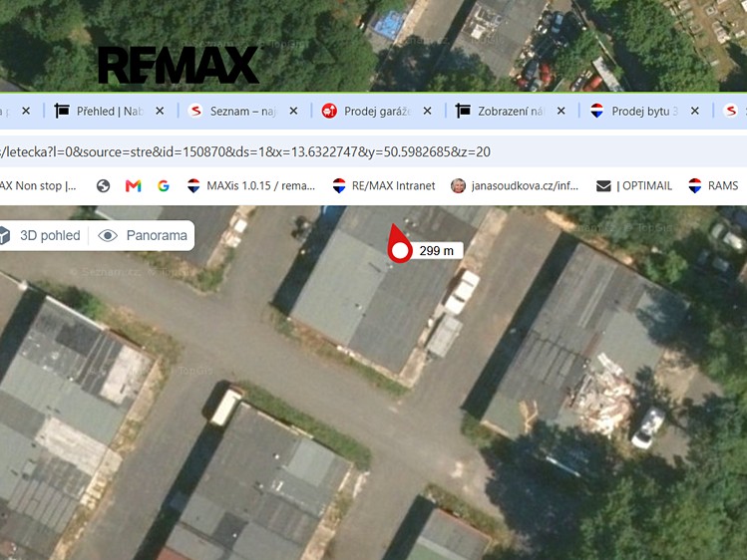747x560 pixels.
Task: Open the AX Non stop bookmark
Action: pyautogui.click(x=38, y=185)
